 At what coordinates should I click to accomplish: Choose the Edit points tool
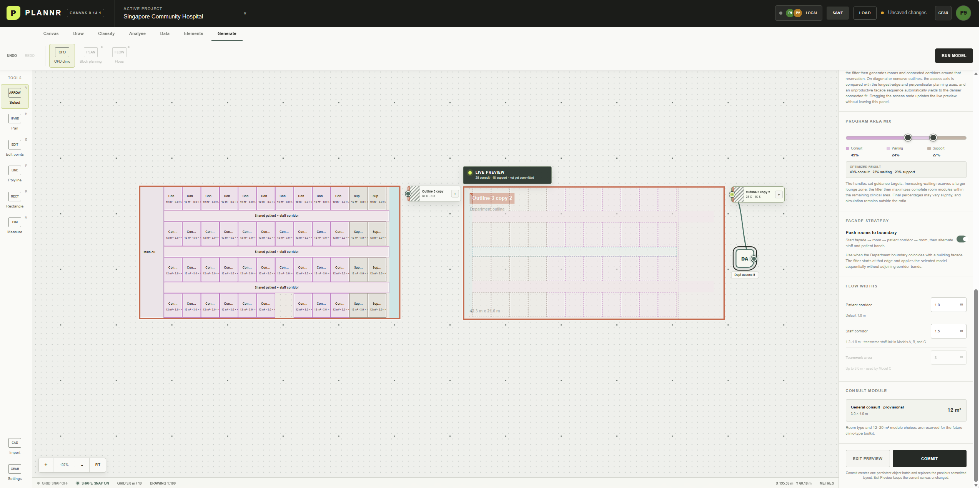[15, 148]
